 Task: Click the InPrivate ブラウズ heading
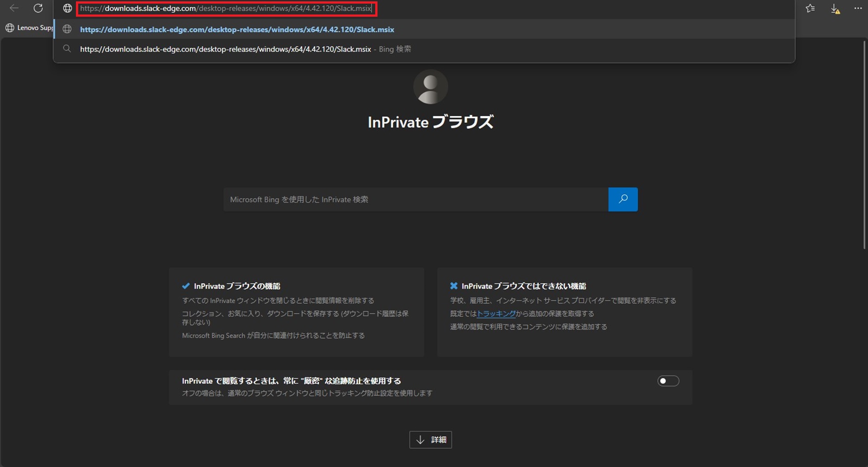click(430, 122)
